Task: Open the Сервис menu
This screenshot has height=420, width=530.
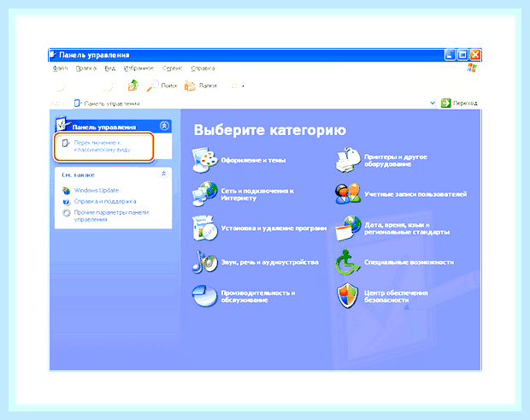Action: click(172, 68)
